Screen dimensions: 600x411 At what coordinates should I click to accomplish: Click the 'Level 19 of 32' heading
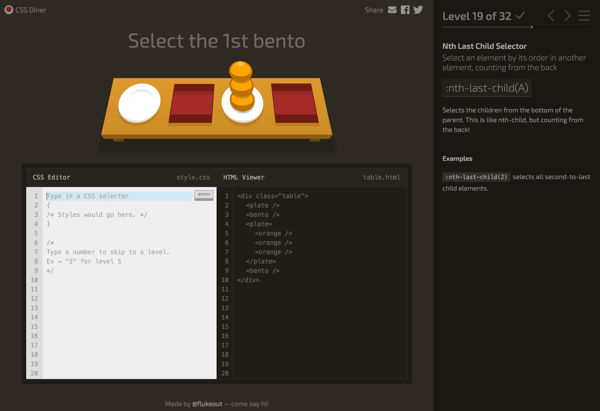476,16
